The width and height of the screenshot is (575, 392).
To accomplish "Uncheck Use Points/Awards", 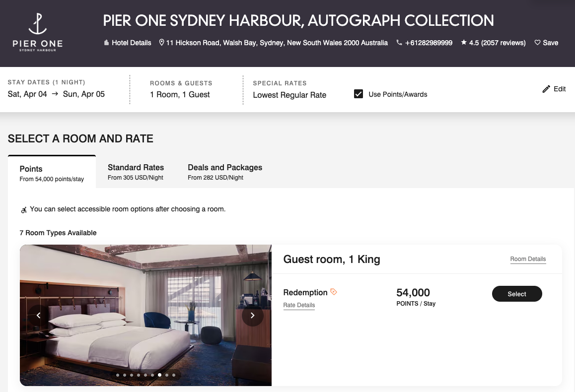I will tap(359, 94).
